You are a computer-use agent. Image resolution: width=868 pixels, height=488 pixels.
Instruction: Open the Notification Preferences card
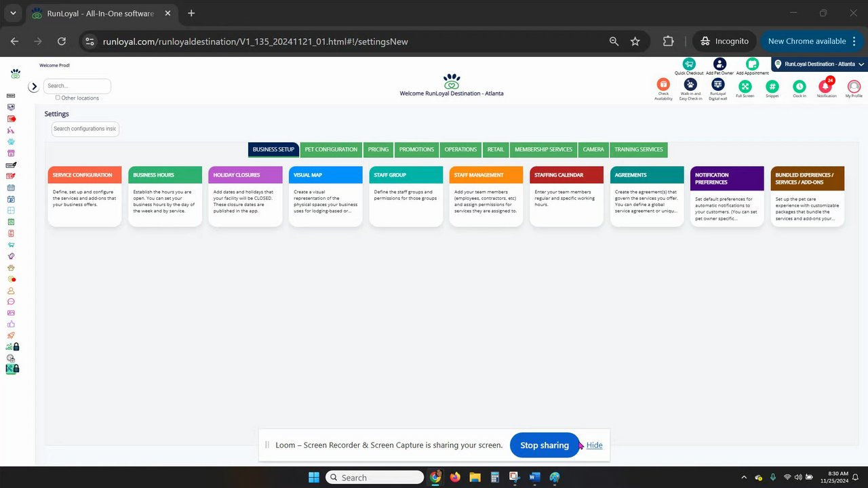click(727, 196)
